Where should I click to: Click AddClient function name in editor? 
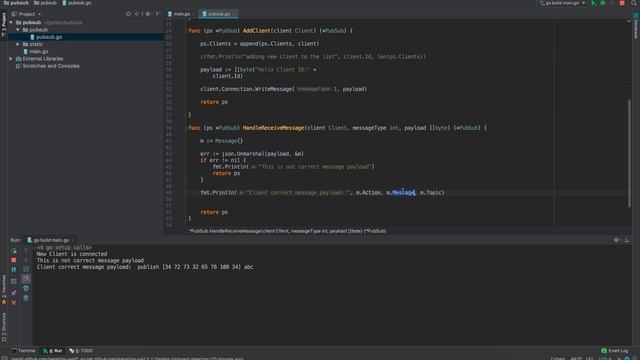tap(256, 31)
